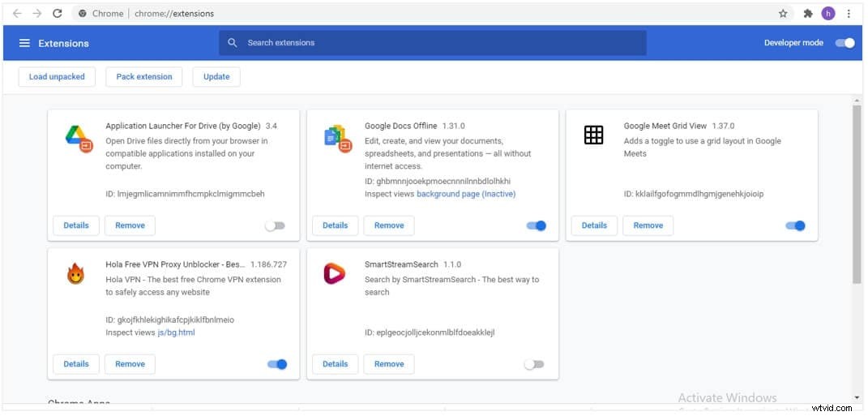
Task: Remove SmartStreamSearch extension
Action: pyautogui.click(x=389, y=364)
